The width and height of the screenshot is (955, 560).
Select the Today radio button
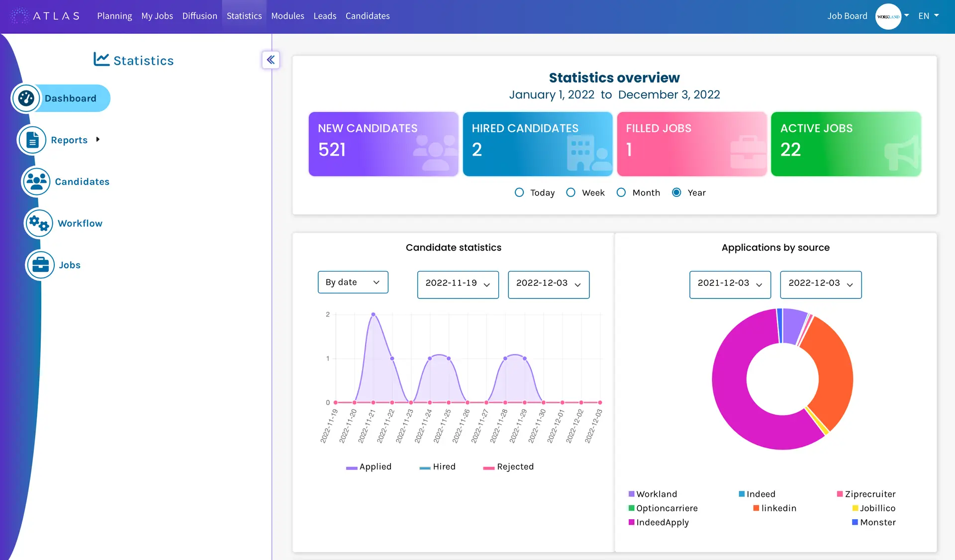pyautogui.click(x=519, y=192)
